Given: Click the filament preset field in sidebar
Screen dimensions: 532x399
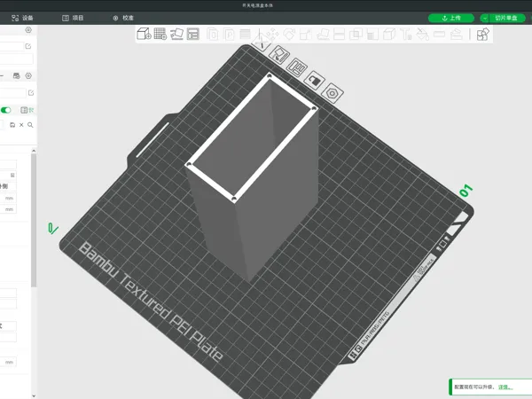Looking at the screenshot, I should point(13,92).
